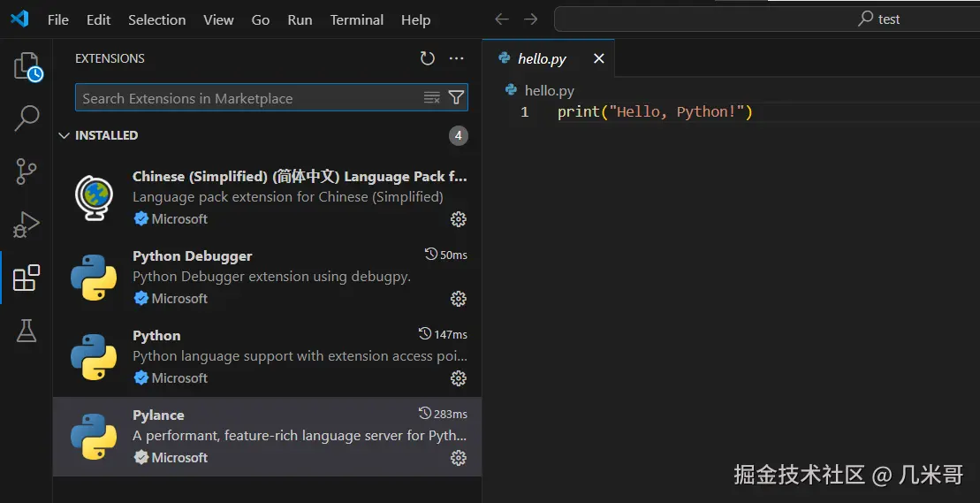Select the hello.py editor tab
This screenshot has width=980, height=503.
[x=541, y=58]
